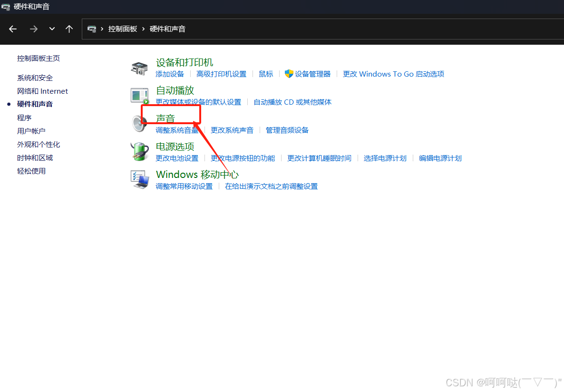Open 更改电源按钮的功能 link
This screenshot has height=392, width=564.
click(x=243, y=158)
